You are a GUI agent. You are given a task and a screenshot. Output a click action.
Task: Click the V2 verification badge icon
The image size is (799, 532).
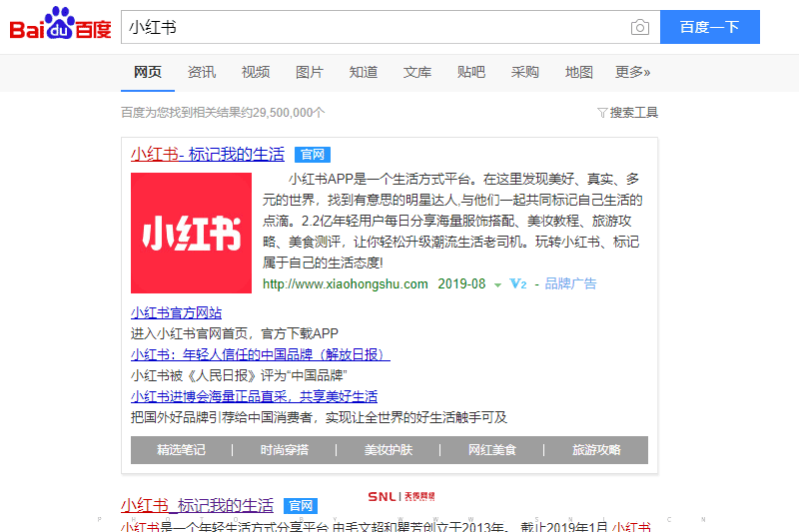pos(518,284)
